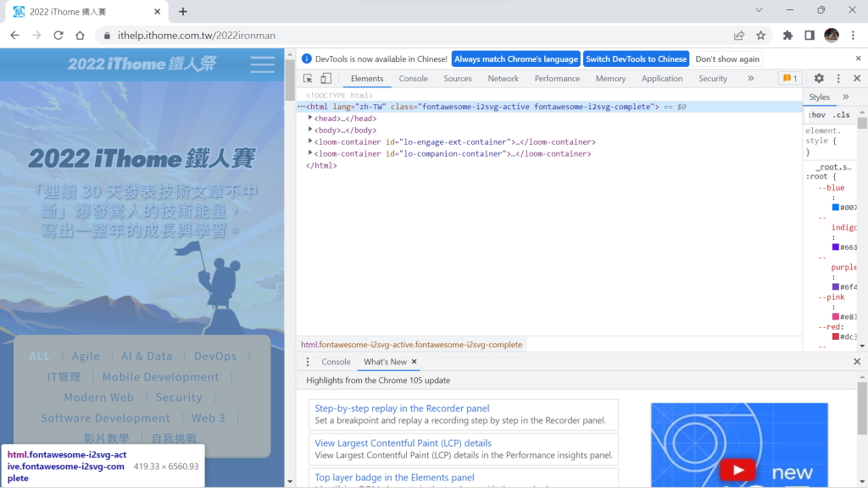Image resolution: width=868 pixels, height=488 pixels.
Task: Close the 2022 iThome tab
Action: tap(157, 12)
